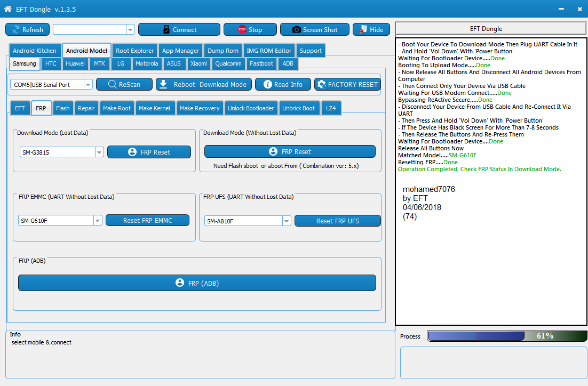
Task: Click the Connect dongle icon
Action: [x=166, y=29]
